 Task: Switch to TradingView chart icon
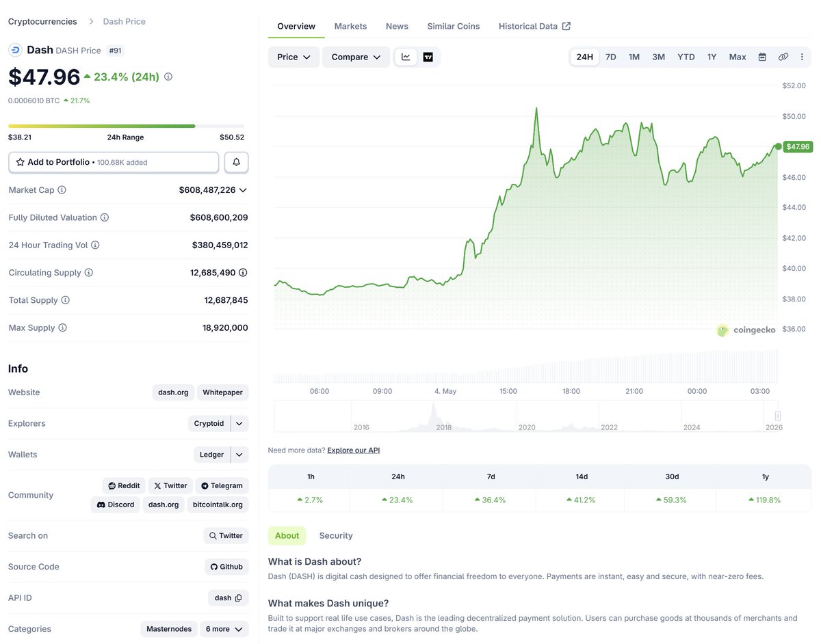click(x=428, y=57)
